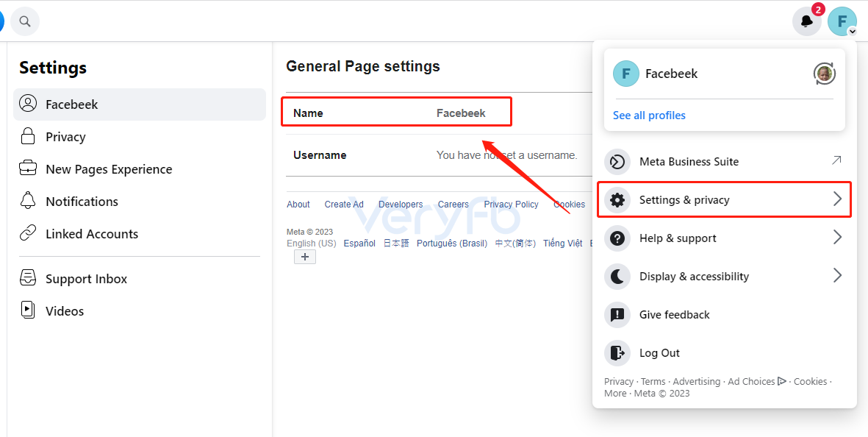Open the search magnifier icon

25,21
